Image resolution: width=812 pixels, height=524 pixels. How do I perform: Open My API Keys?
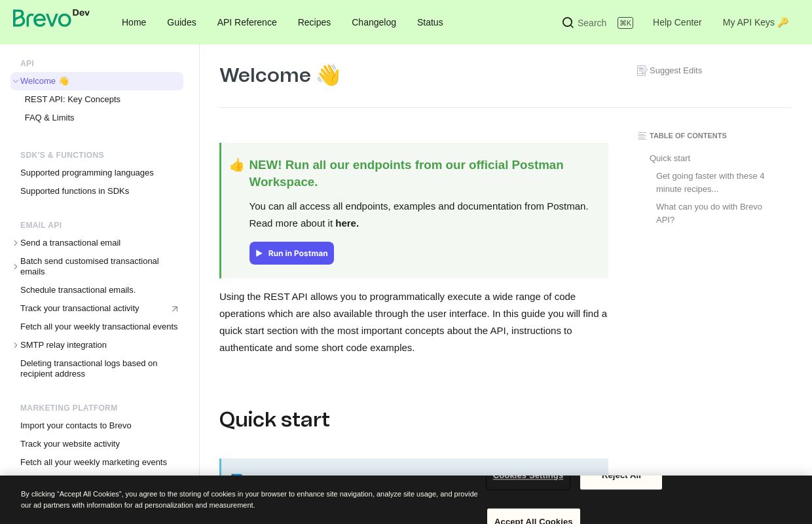point(756,22)
